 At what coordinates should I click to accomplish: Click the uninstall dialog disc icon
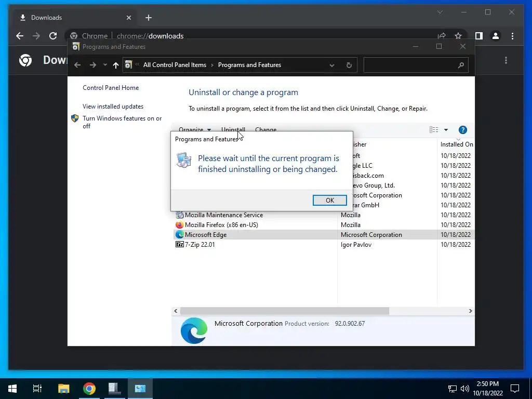pyautogui.click(x=184, y=160)
